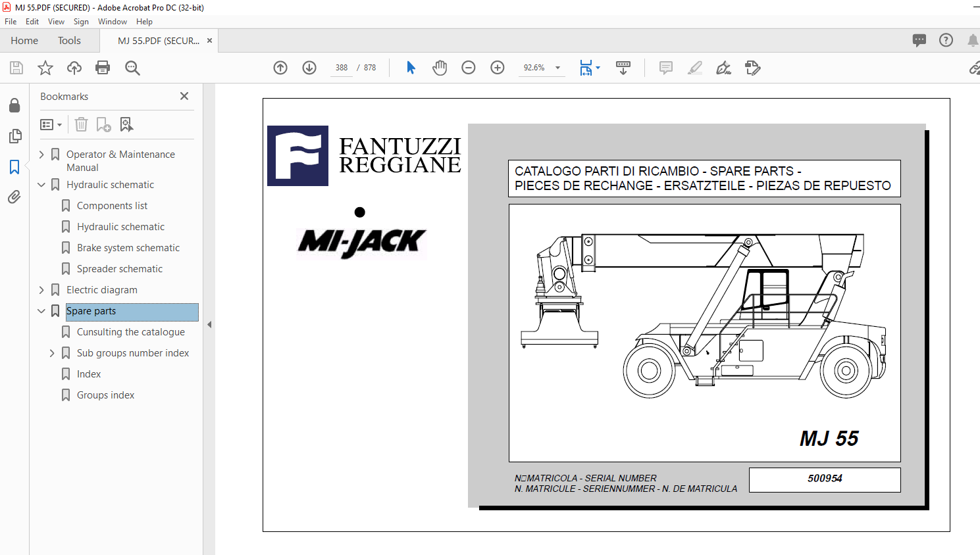Delete the selected bookmark trash icon

pyautogui.click(x=81, y=124)
